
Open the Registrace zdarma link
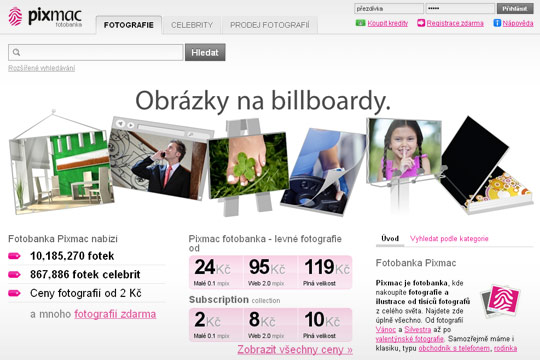[455, 23]
